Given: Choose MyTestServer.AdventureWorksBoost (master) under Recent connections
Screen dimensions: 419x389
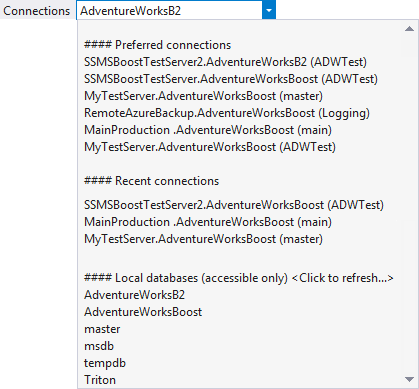Looking at the screenshot, I should click(x=203, y=239).
